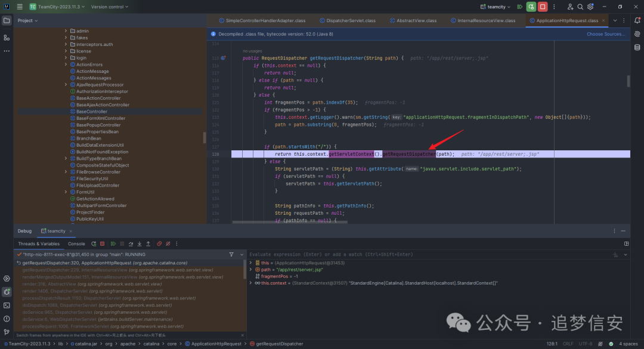
Task: Click the Step Into arrow icon
Action: pos(139,243)
